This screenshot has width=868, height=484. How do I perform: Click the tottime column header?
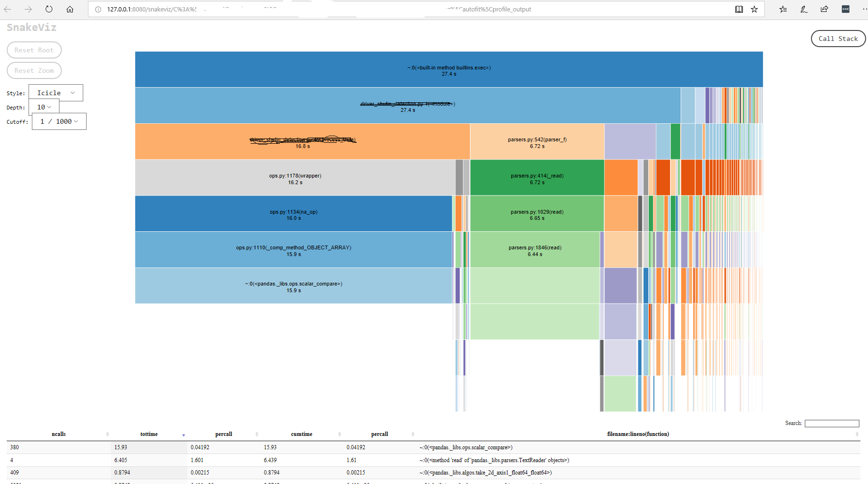[x=149, y=434]
